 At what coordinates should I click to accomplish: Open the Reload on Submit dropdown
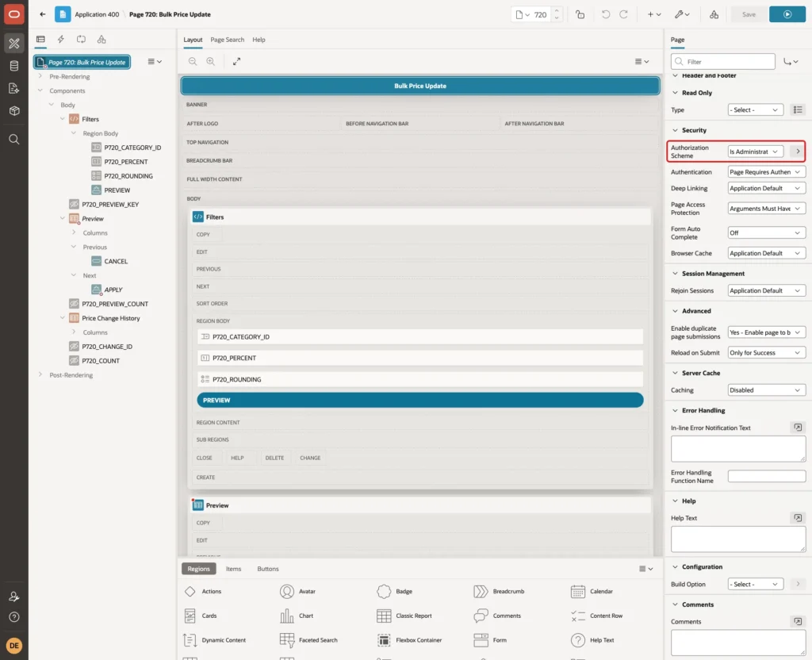(x=767, y=353)
